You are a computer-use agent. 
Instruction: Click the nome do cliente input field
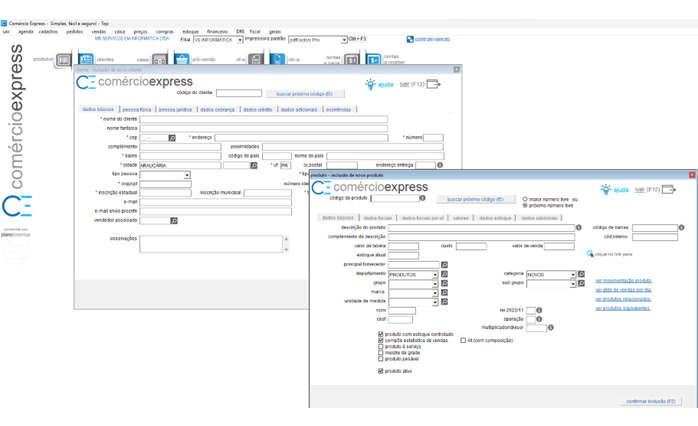(x=264, y=119)
